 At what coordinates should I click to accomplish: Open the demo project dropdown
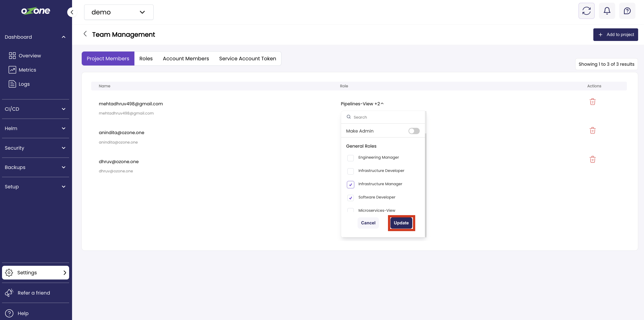coord(118,12)
